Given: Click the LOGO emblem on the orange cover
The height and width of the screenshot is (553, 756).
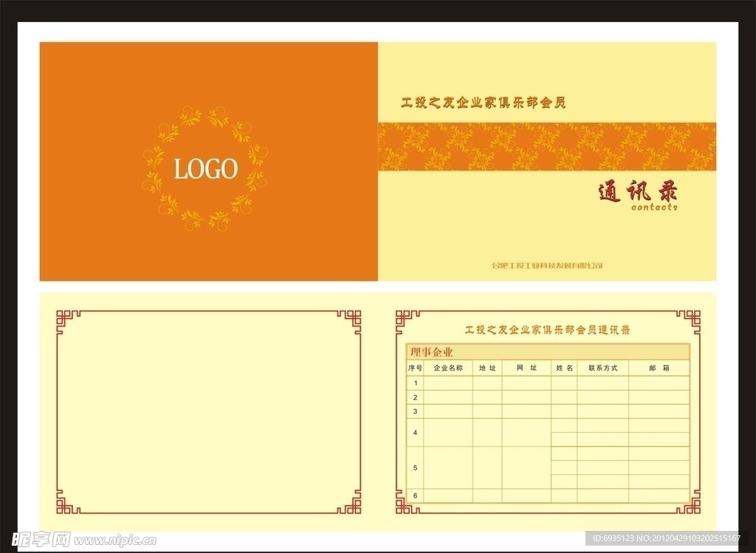Looking at the screenshot, I should 207,170.
